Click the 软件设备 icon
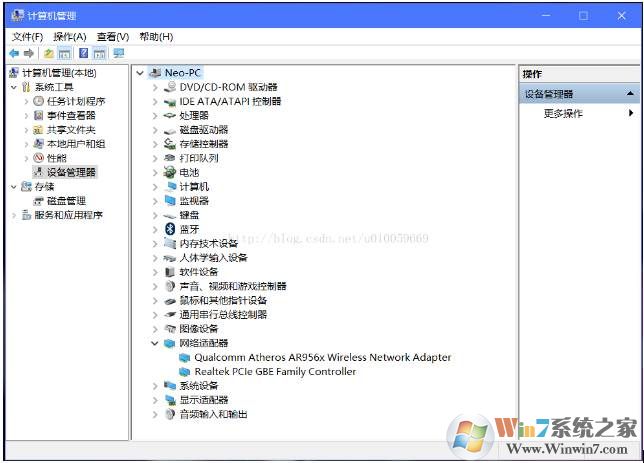Viewport: 644px width, 463px height. pos(170,272)
